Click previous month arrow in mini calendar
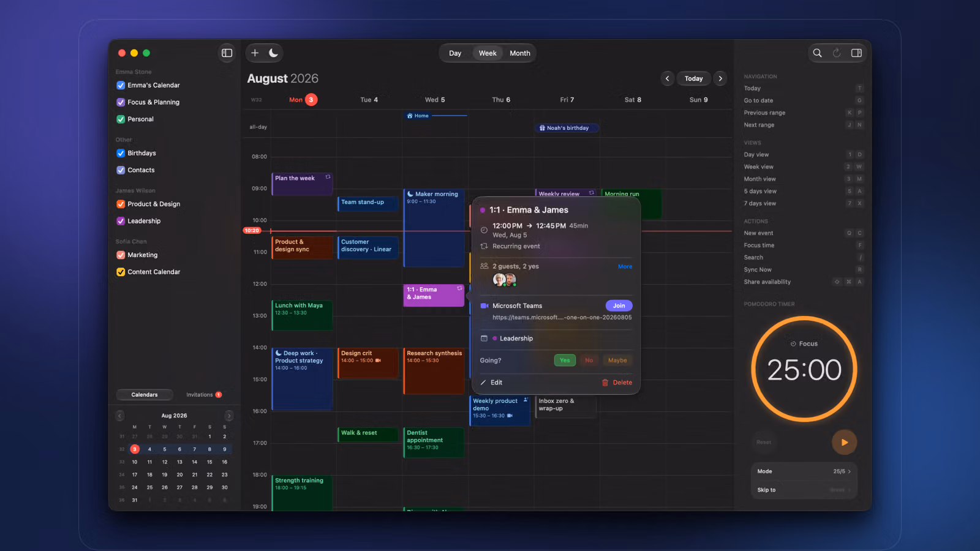This screenshot has height=551, width=980. [x=119, y=416]
